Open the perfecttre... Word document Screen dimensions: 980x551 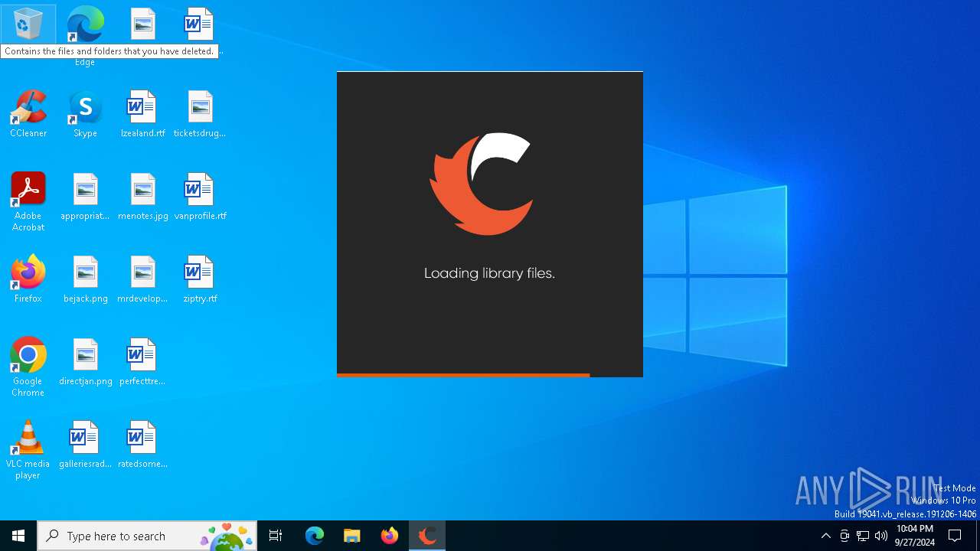coord(142,362)
